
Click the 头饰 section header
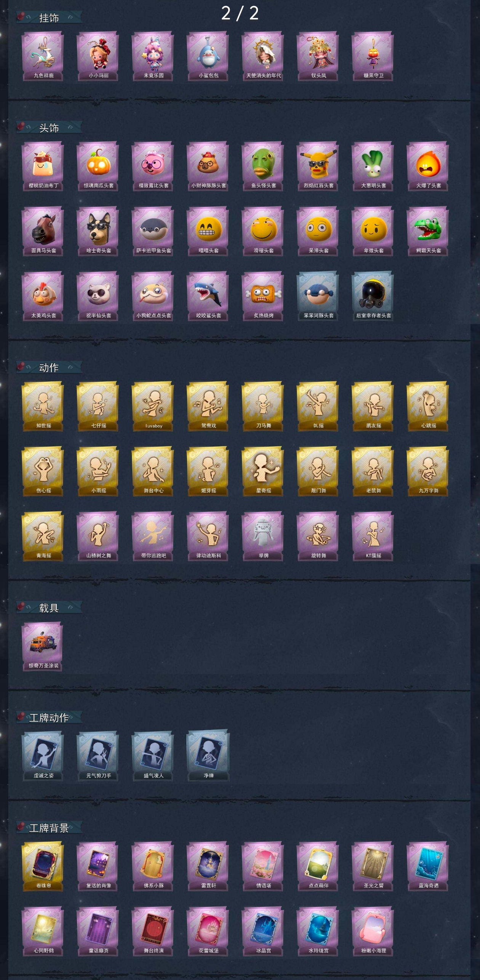(49, 128)
